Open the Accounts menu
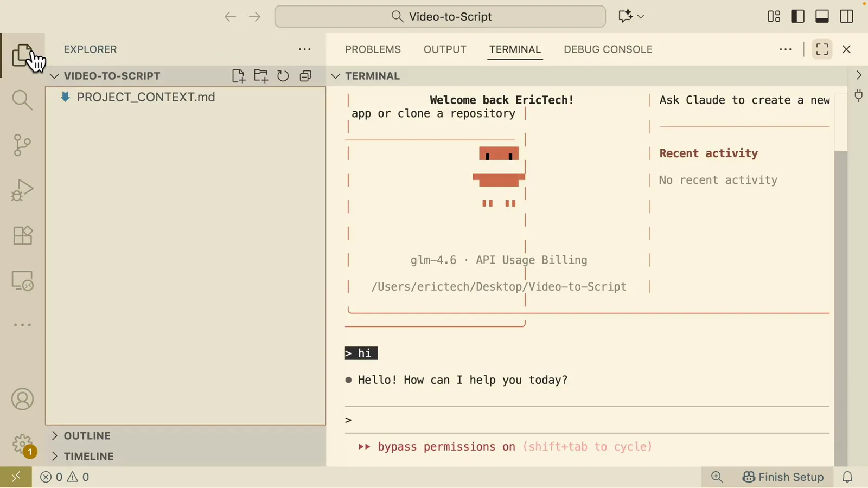Image resolution: width=868 pixels, height=488 pixels. (22, 400)
